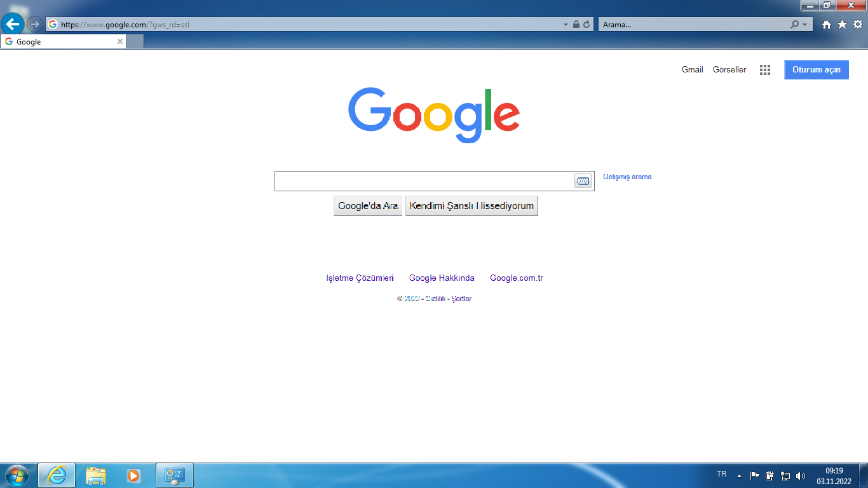The width and height of the screenshot is (868, 488).
Task: Click the Kendimi Şanslı Hissediyorum button
Action: (x=471, y=206)
